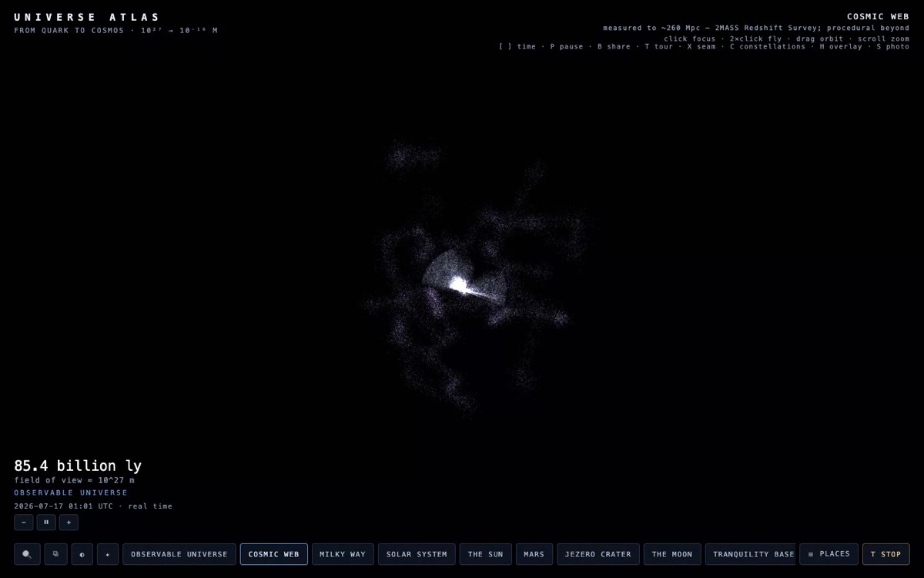Click the '2MASS Redshift Survey' description line
Viewport: 924px width, 578px height.
[756, 28]
